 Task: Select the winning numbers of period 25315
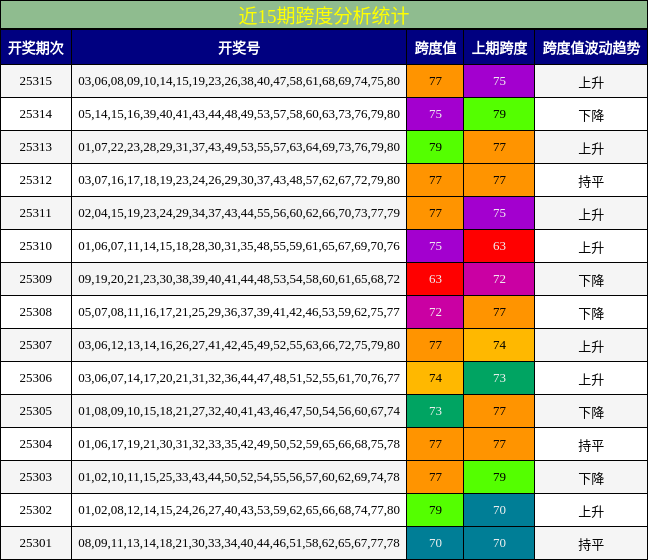point(239,81)
